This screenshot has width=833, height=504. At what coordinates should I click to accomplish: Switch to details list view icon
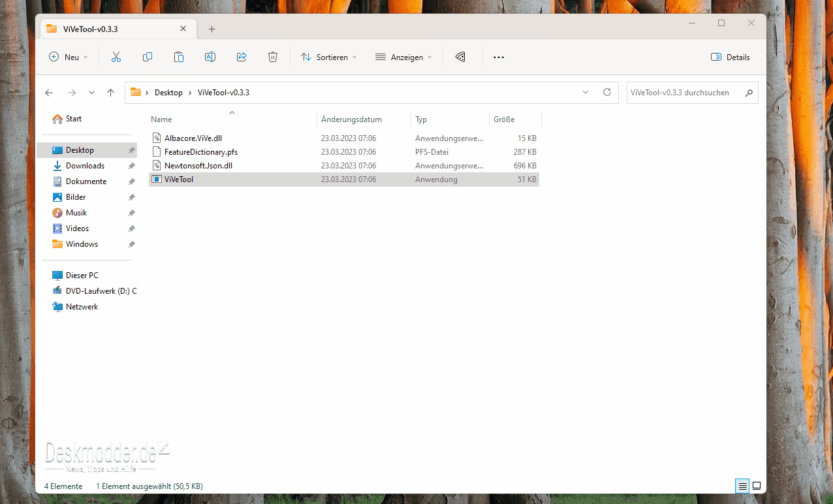tap(742, 486)
